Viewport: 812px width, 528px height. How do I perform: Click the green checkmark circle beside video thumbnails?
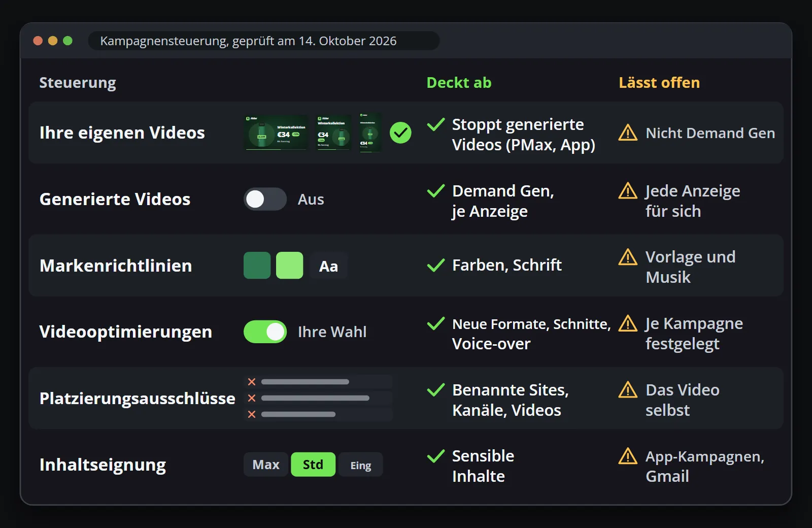coord(400,133)
